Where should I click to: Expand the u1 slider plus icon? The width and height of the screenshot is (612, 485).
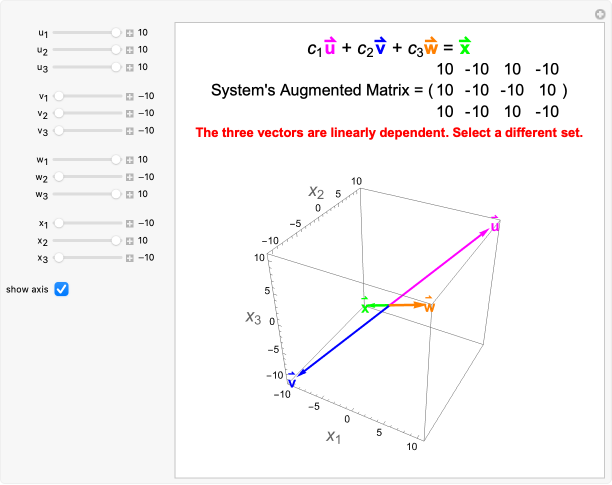point(130,33)
